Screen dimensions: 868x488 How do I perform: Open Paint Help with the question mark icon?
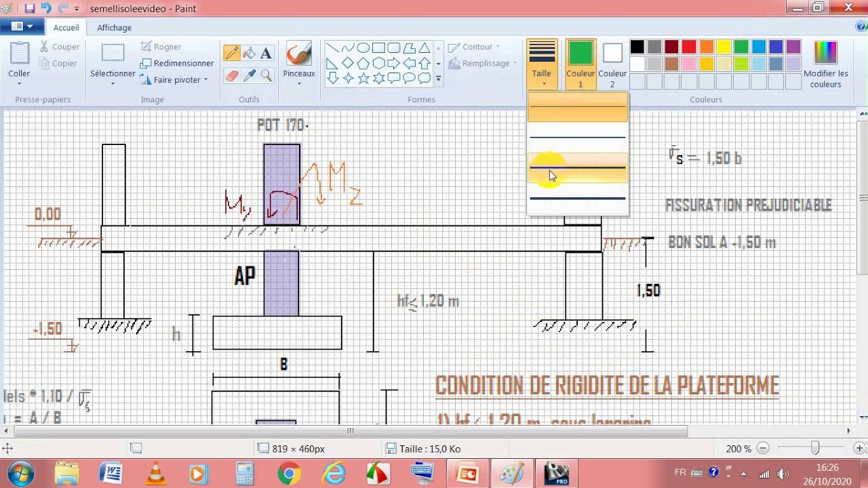[x=861, y=27]
